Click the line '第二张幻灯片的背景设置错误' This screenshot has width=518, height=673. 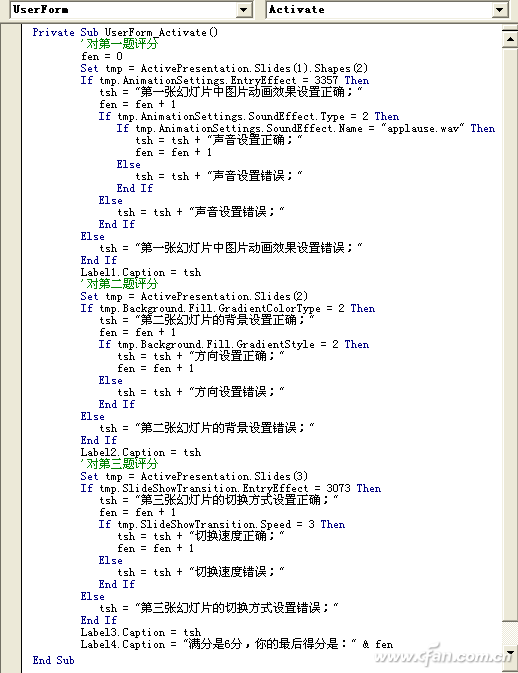(207, 428)
